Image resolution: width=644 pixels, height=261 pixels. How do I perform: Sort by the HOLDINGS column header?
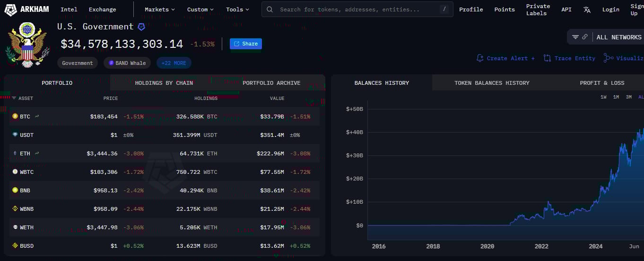click(206, 98)
